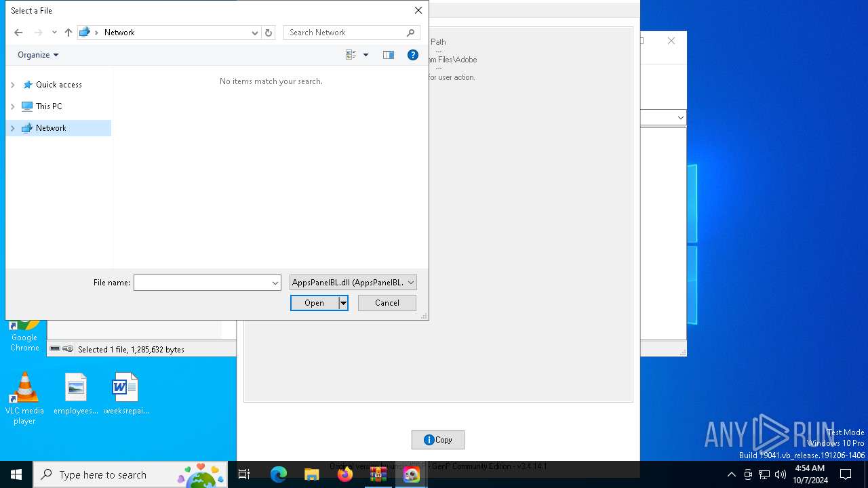Click the volume speaker tray icon

781,474
